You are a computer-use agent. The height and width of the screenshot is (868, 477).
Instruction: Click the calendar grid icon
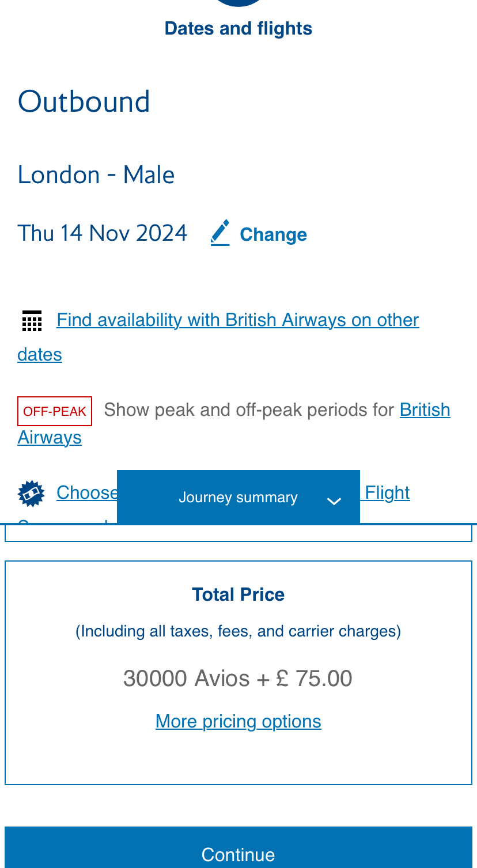point(32,321)
